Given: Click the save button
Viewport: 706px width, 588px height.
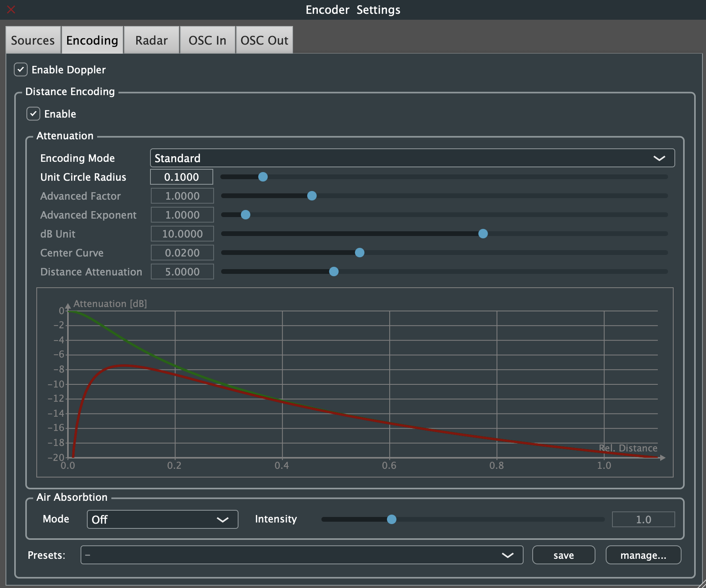Looking at the screenshot, I should pos(563,555).
